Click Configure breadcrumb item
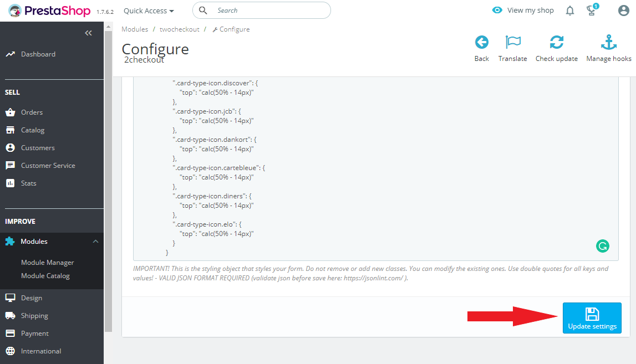Screen dimensions: 636x364 (x=231, y=29)
